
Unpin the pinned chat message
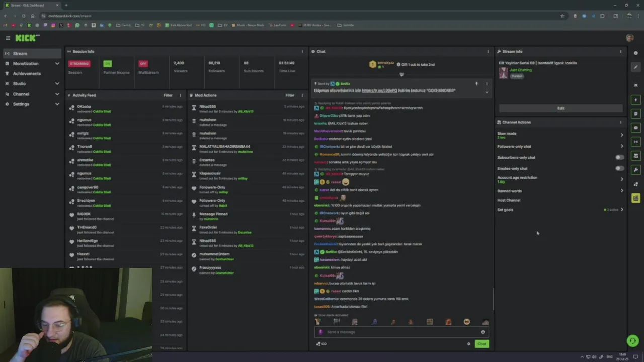(476, 84)
